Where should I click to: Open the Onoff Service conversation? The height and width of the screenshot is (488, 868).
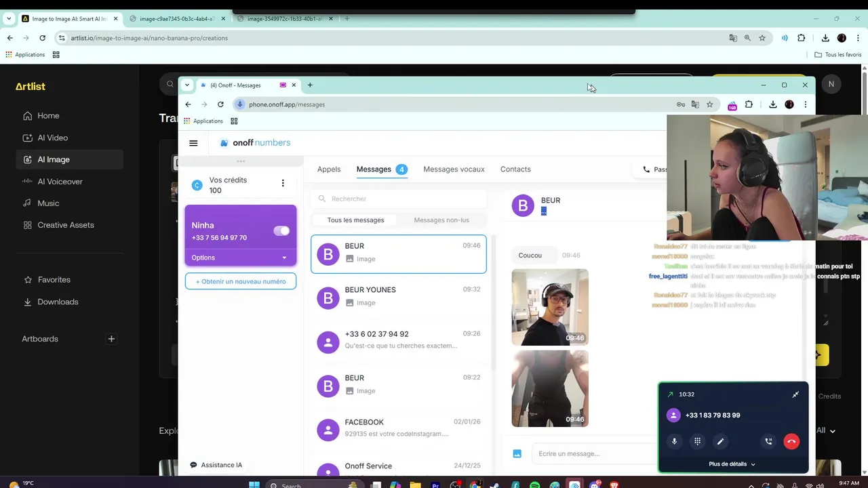(x=399, y=468)
